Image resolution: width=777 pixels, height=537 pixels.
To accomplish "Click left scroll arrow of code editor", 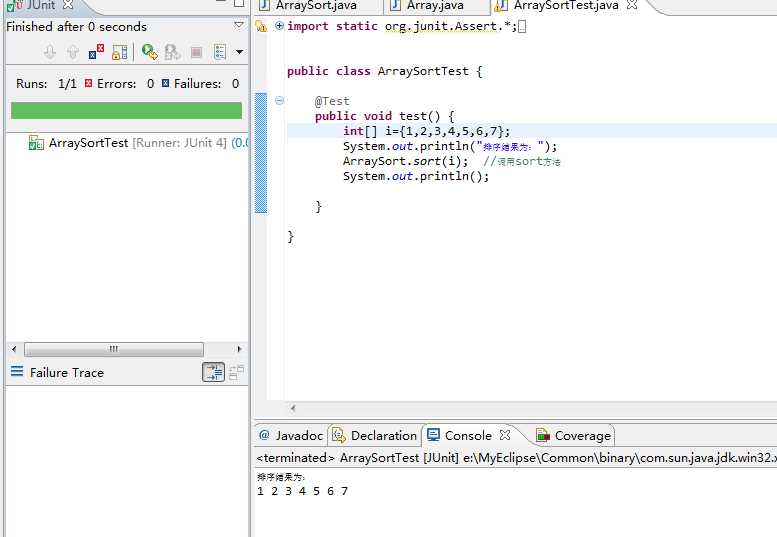I will (x=293, y=408).
